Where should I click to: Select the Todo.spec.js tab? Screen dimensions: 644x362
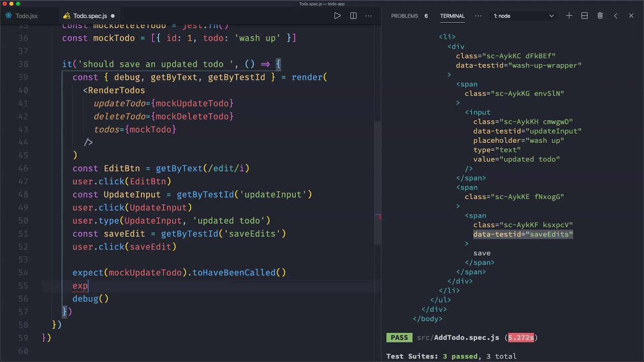(x=90, y=16)
